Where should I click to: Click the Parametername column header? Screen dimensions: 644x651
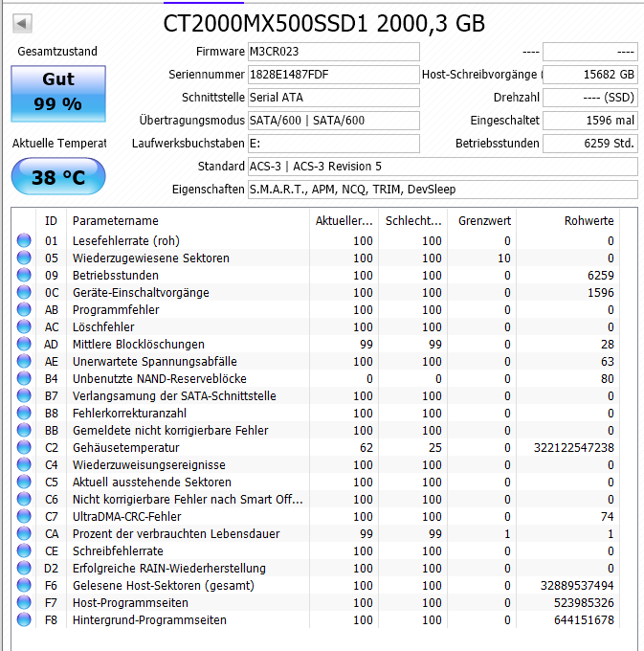point(188,221)
